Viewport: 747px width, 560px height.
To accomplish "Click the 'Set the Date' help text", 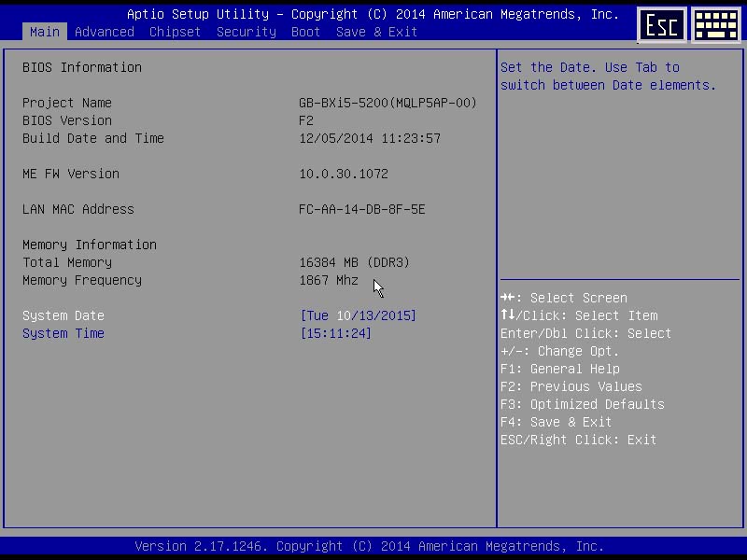I will [609, 77].
